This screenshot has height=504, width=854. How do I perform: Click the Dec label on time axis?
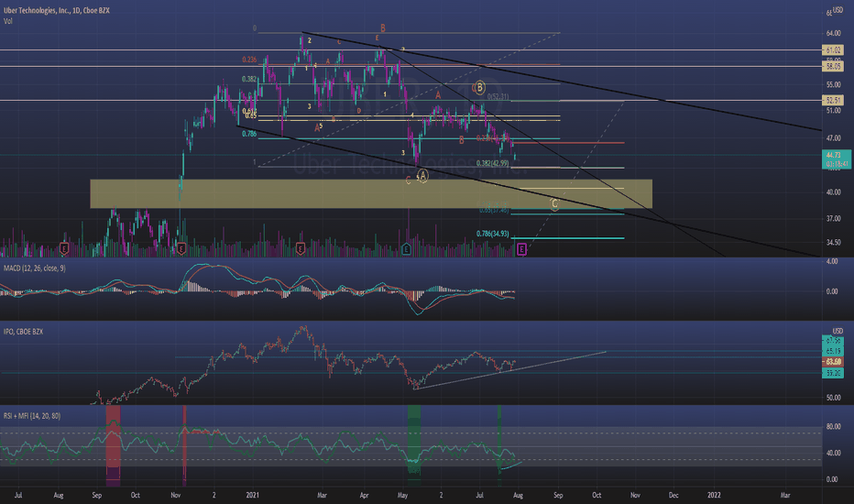coord(673,495)
